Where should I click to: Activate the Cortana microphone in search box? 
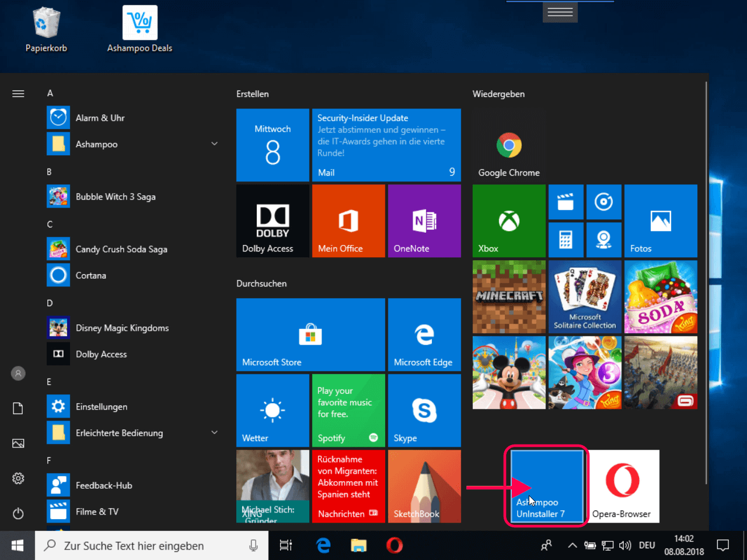tap(253, 545)
